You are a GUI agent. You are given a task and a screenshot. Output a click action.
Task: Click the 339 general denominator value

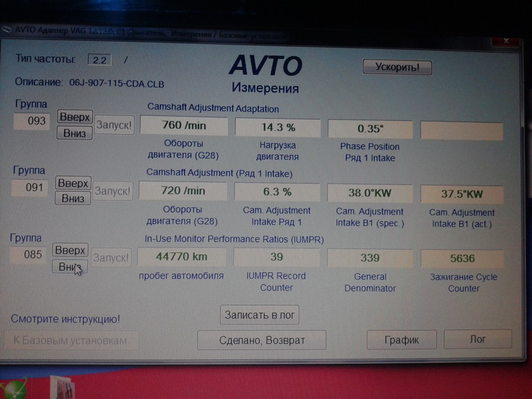click(370, 258)
